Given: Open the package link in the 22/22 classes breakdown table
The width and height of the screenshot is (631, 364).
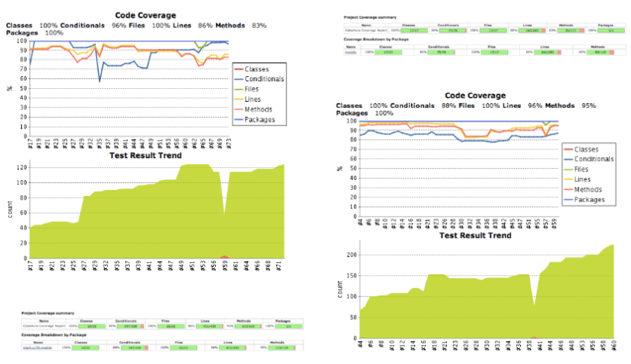Looking at the screenshot, I should click(37, 347).
